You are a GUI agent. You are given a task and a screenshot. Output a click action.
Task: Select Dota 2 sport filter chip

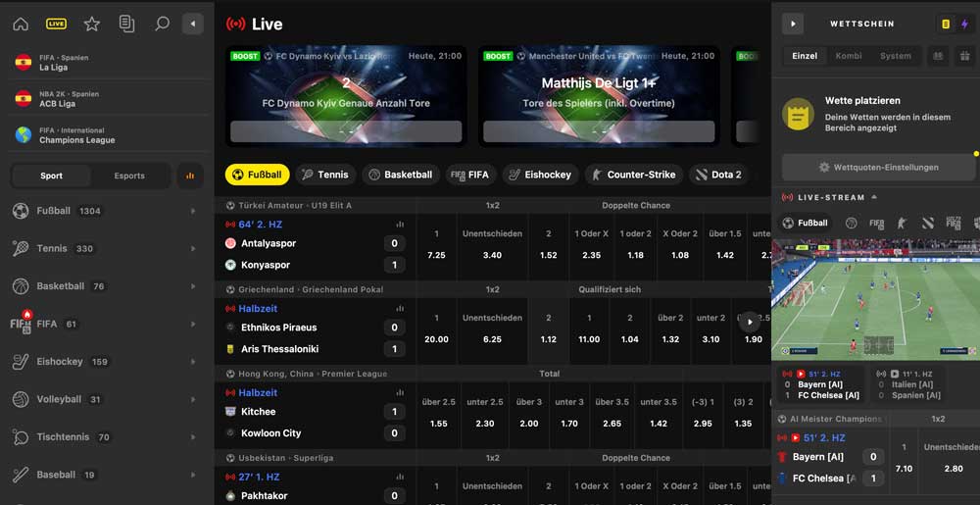718,175
